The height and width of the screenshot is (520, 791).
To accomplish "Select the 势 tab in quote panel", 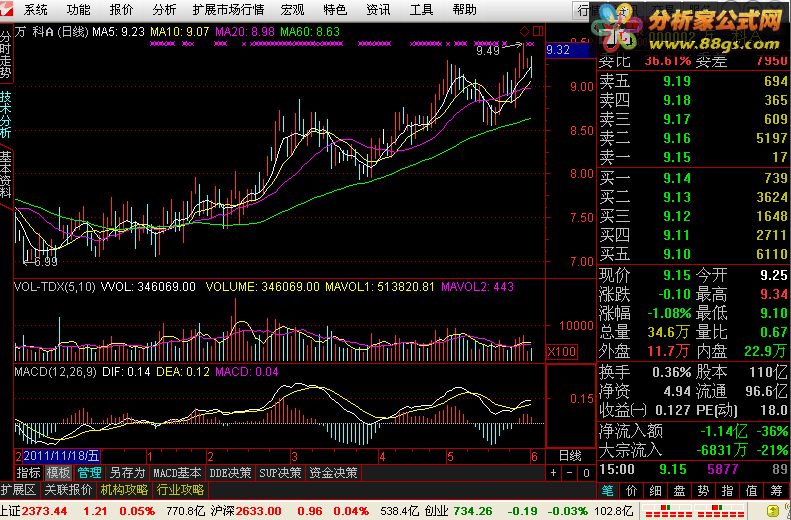I will click(x=704, y=490).
